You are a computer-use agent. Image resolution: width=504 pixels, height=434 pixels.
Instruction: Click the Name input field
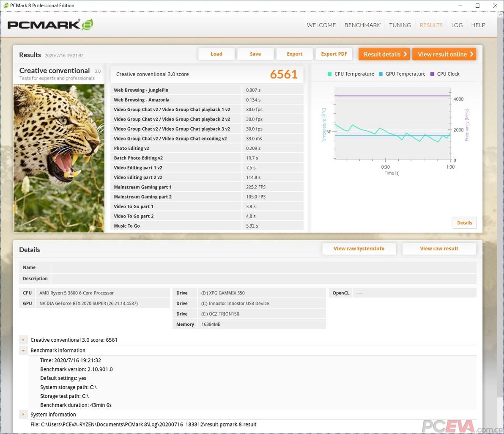(x=263, y=267)
